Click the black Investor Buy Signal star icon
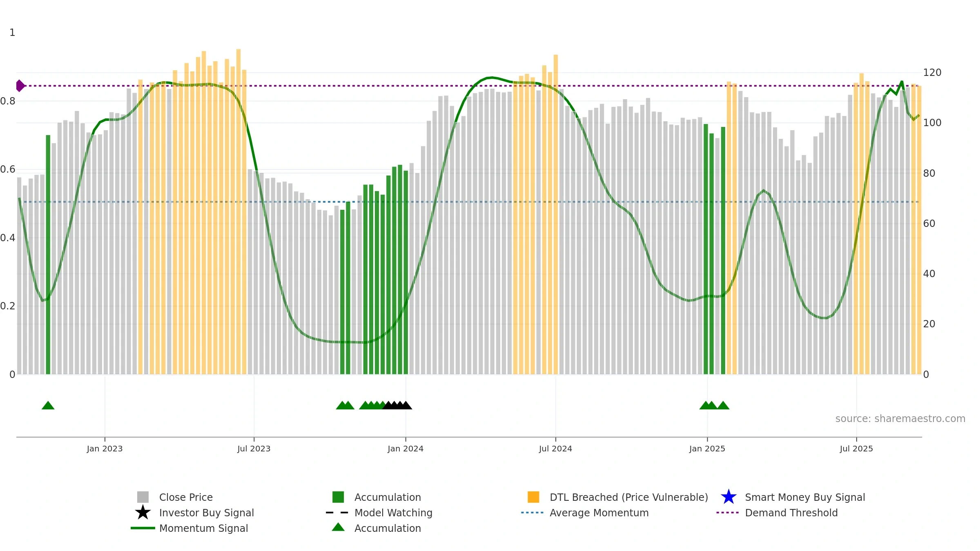980x551 pixels. click(143, 513)
